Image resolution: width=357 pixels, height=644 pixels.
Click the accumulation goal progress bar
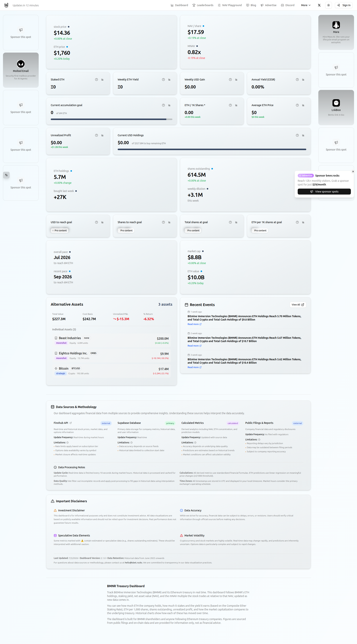[x=111, y=119]
